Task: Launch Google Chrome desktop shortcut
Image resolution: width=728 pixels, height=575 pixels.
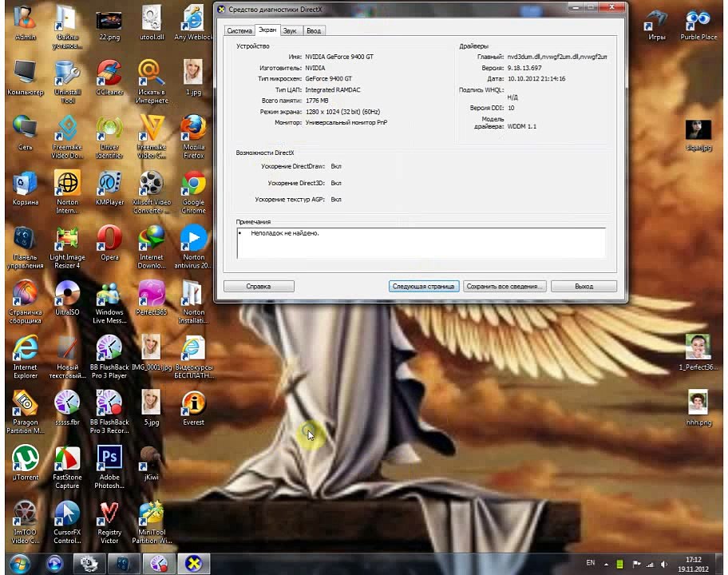Action: point(194,192)
